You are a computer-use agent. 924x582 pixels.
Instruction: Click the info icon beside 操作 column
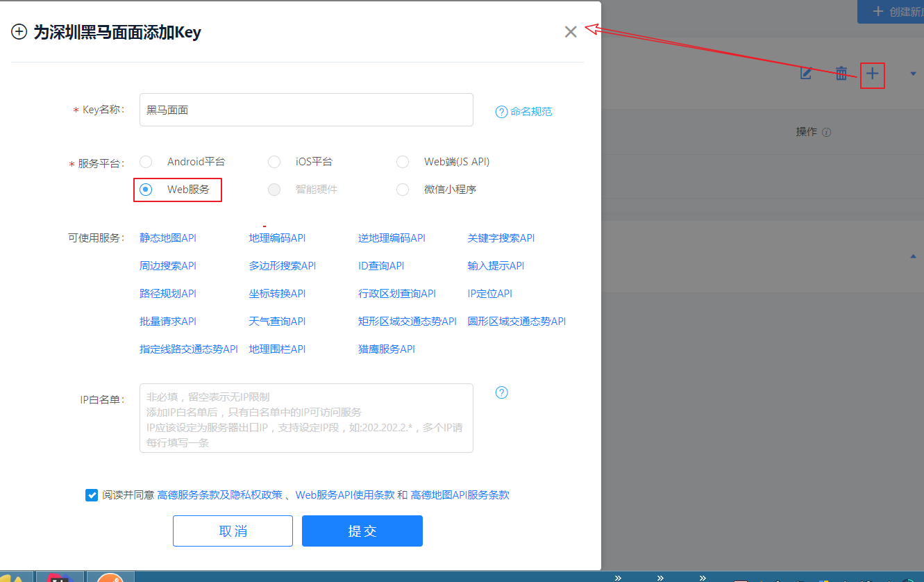(826, 132)
